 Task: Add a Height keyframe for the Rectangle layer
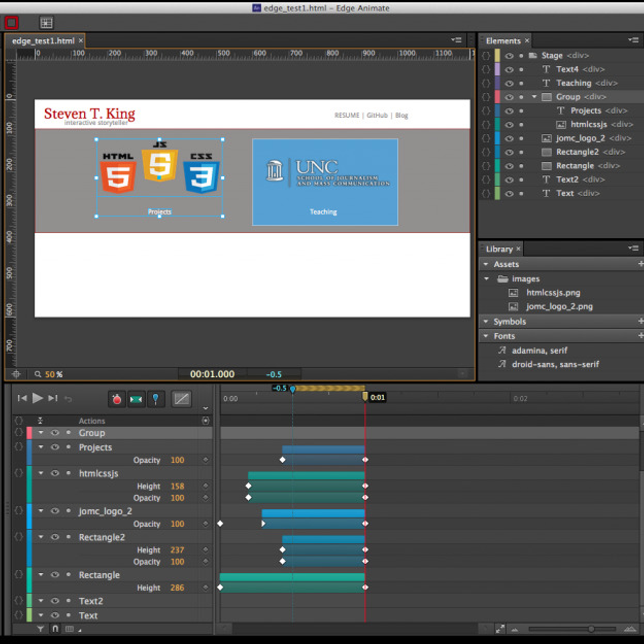point(206,587)
